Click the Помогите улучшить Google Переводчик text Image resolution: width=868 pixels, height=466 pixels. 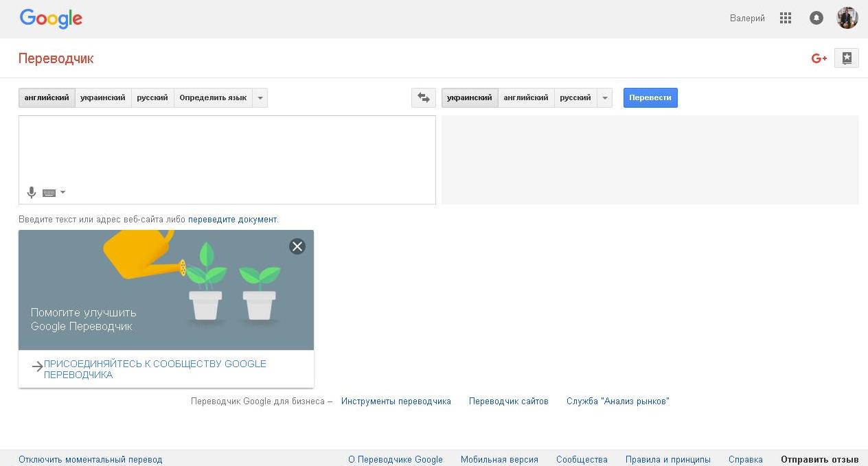pos(84,320)
